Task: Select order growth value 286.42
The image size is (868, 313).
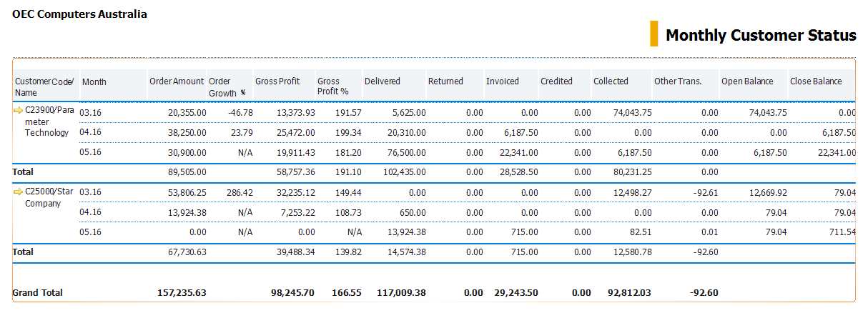Action: pos(240,193)
